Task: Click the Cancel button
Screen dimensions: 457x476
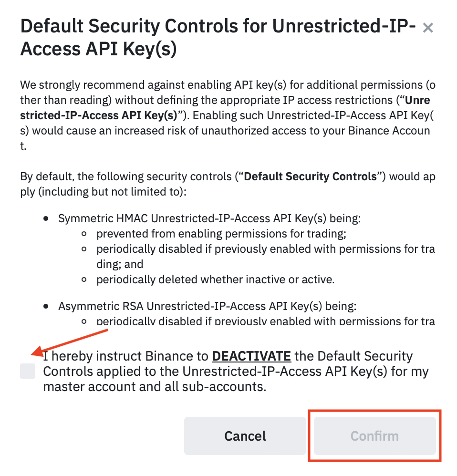Action: (x=245, y=435)
